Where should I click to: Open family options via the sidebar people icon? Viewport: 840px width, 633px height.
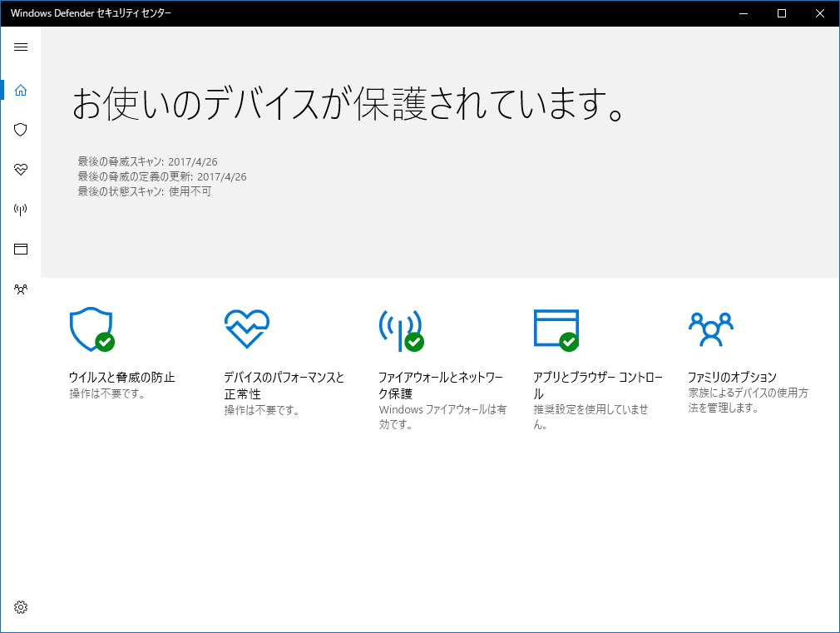[x=21, y=289]
